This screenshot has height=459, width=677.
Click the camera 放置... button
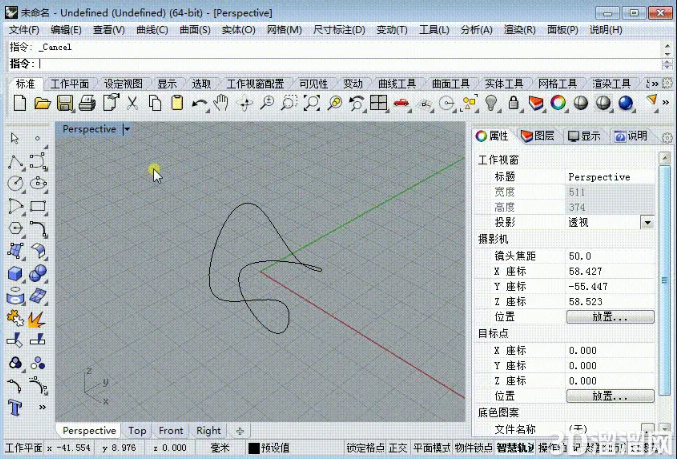tap(610, 317)
